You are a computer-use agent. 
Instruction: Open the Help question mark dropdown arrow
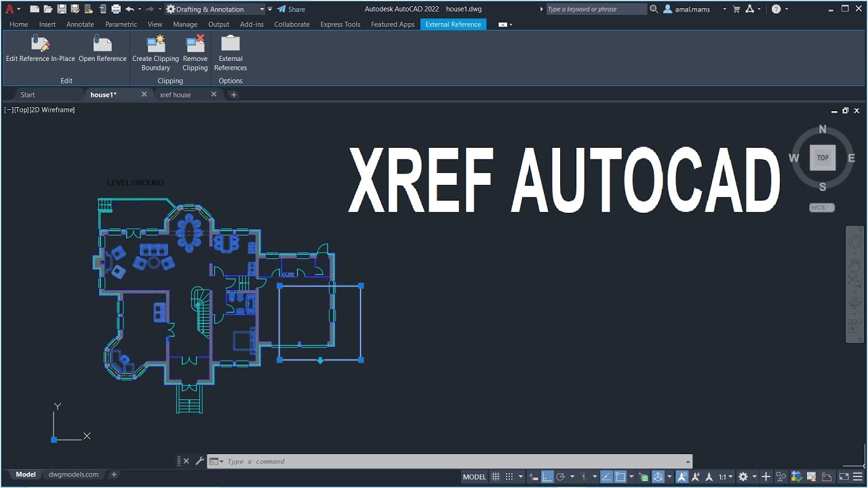(x=787, y=9)
